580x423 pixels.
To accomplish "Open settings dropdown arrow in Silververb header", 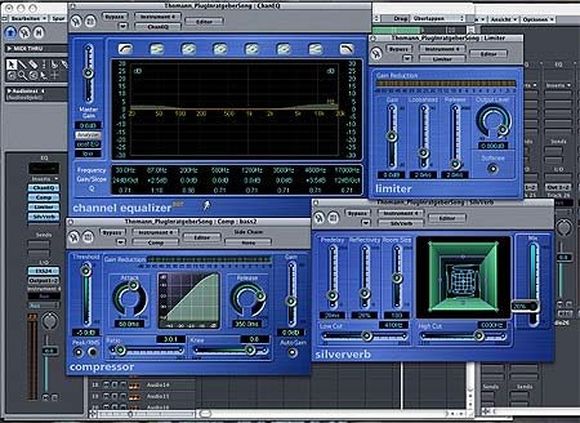I will click(x=365, y=223).
